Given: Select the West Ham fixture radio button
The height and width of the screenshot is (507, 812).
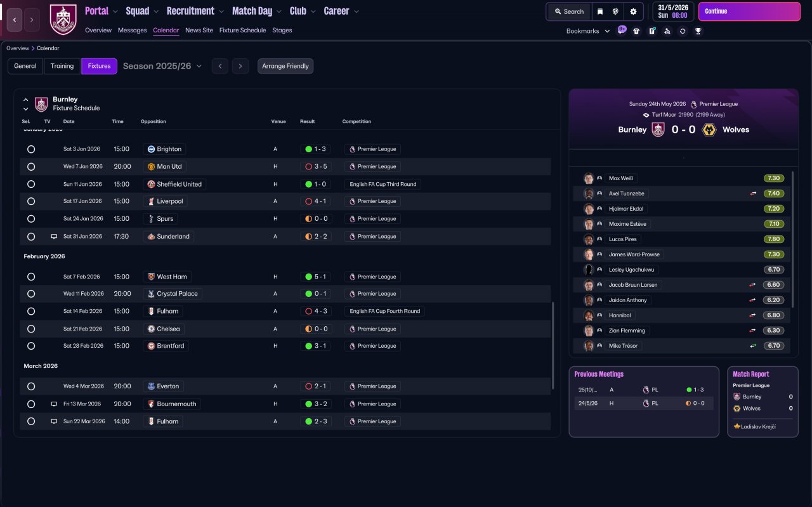Looking at the screenshot, I should tap(31, 277).
